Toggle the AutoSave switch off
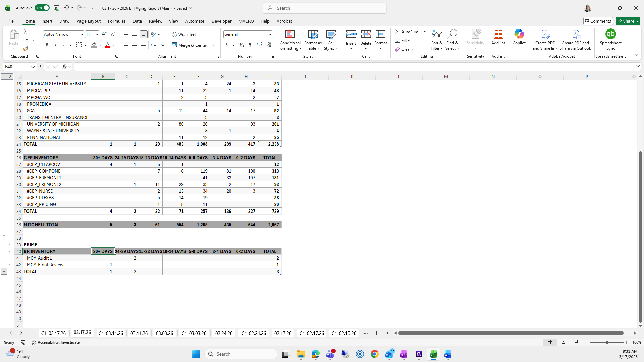The width and height of the screenshot is (644, 362). coord(42,8)
